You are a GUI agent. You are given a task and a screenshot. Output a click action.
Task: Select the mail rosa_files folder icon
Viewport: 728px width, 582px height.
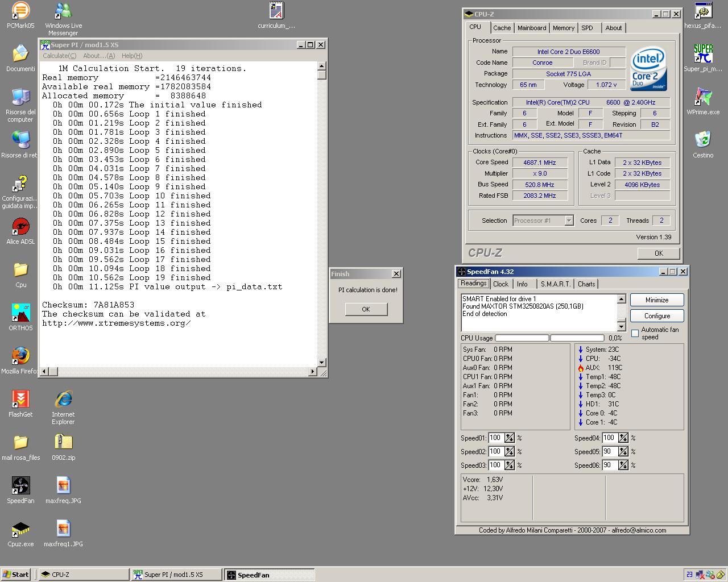(20, 447)
